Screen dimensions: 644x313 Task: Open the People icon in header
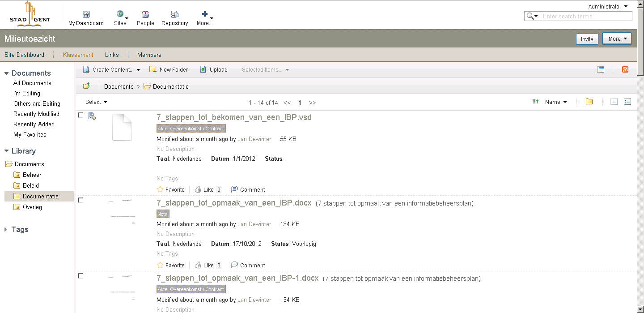[145, 14]
